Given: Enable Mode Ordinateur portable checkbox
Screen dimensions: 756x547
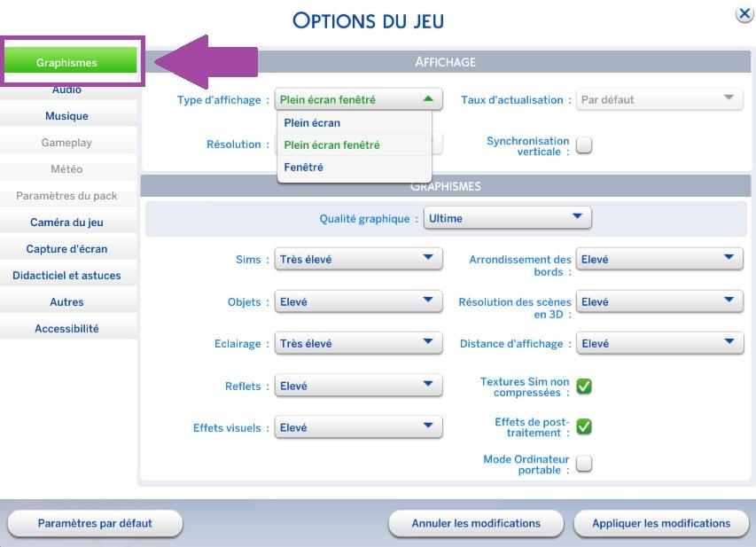Looking at the screenshot, I should (584, 463).
